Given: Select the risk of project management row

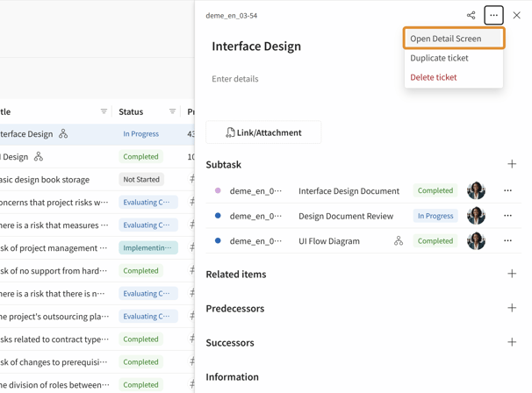Looking at the screenshot, I should click(97, 248).
